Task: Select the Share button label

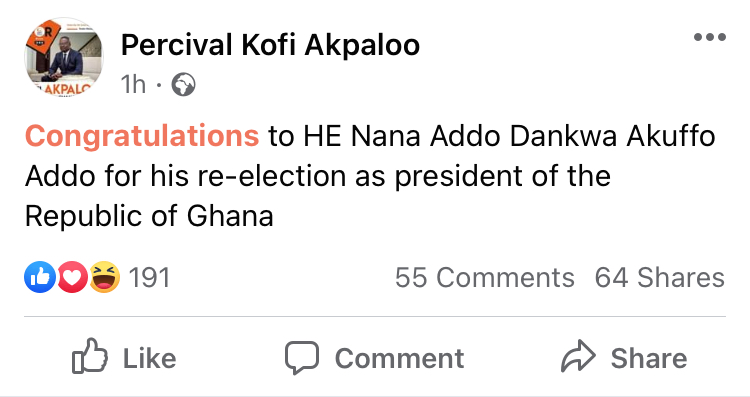Action: (x=649, y=359)
